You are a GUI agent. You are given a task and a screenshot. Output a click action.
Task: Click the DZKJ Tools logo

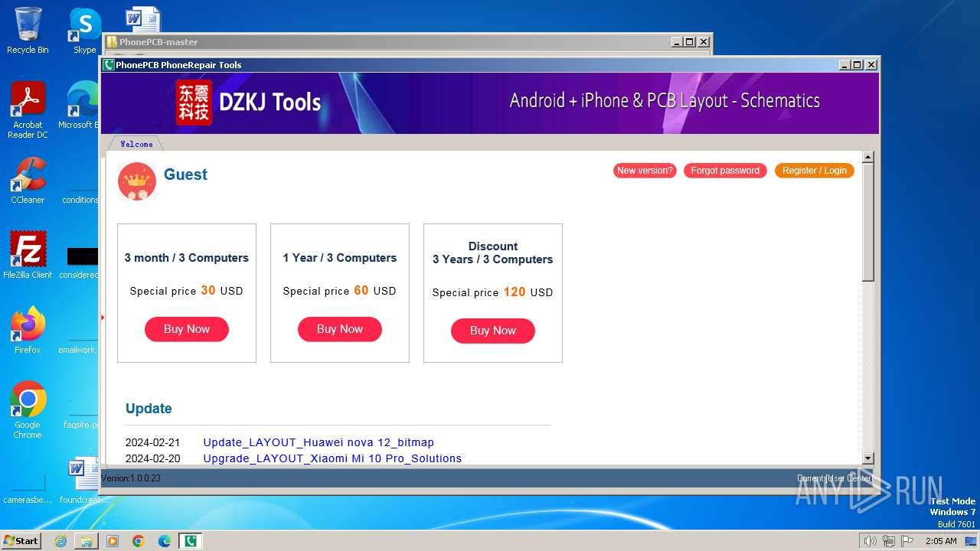tap(248, 102)
